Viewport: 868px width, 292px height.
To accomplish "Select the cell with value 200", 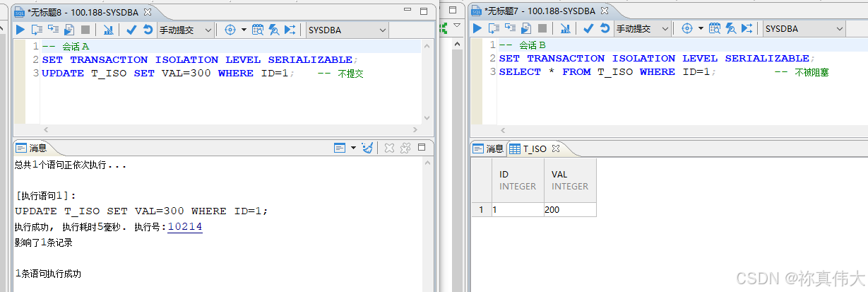I will click(x=570, y=210).
